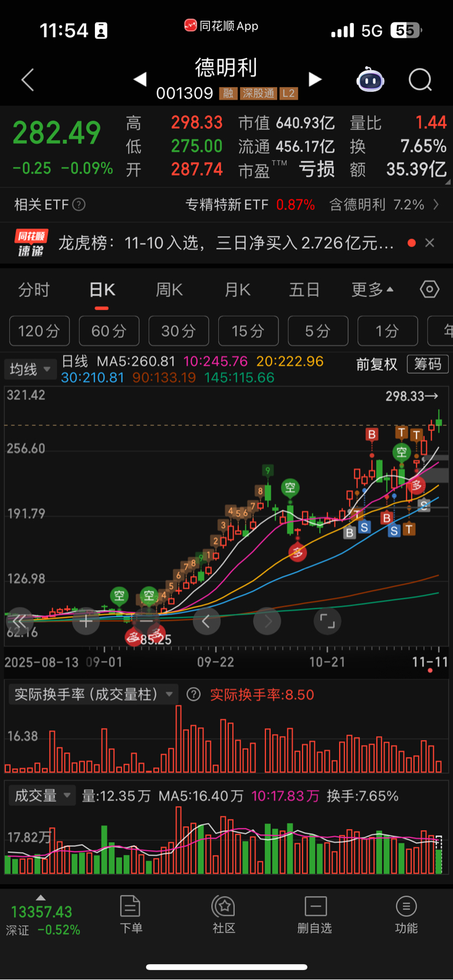This screenshot has width=453, height=980.
Task: Tap the back arrow at top left
Action: click(x=28, y=80)
